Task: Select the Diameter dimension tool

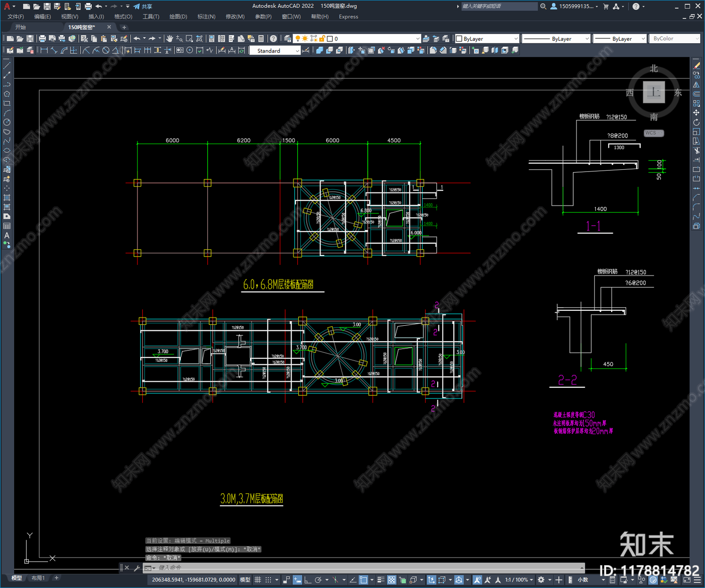Action: click(x=106, y=51)
